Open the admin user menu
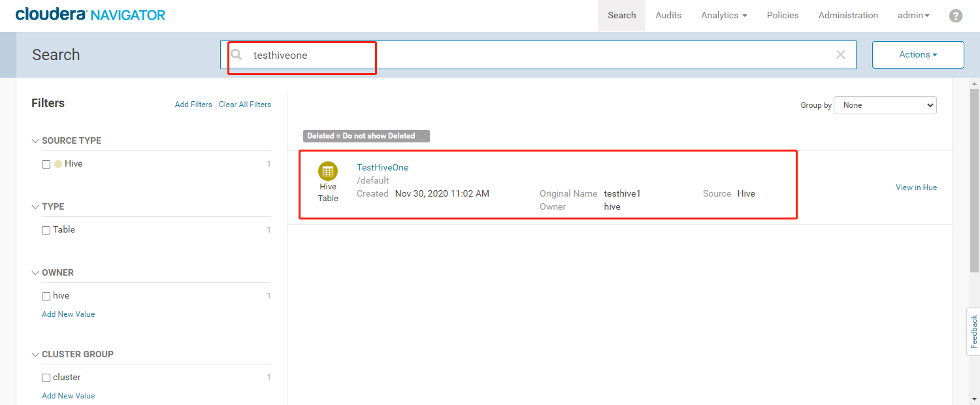Viewport: 980px width, 405px height. point(913,15)
